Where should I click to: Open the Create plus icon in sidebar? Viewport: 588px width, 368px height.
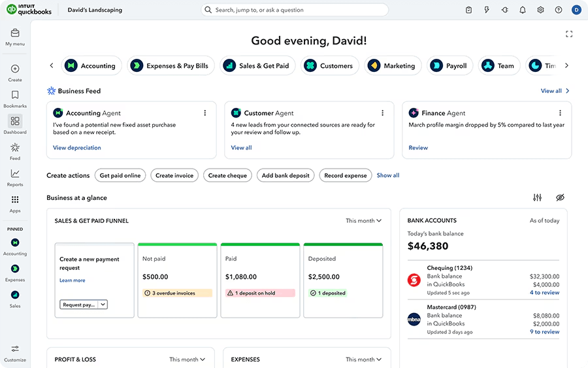pos(15,69)
